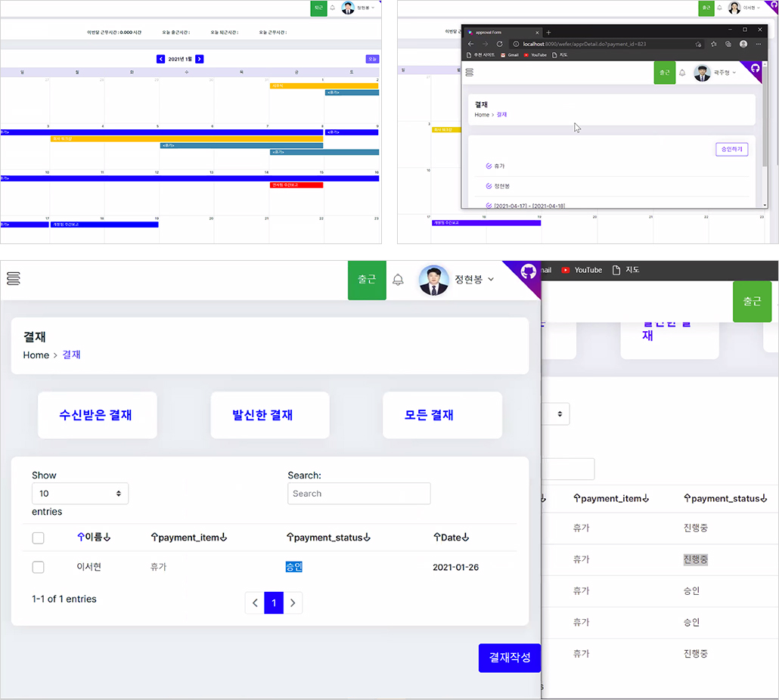Open the Show entries dropdown showing 10
The width and height of the screenshot is (779, 700).
(x=80, y=494)
